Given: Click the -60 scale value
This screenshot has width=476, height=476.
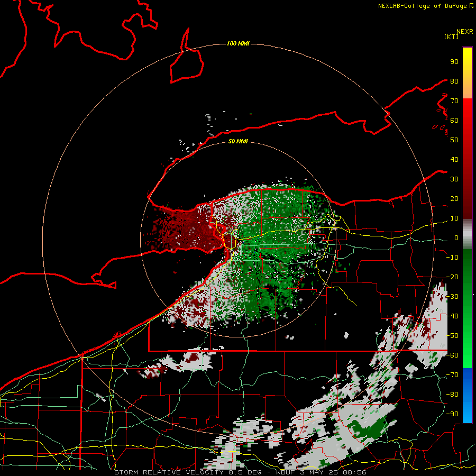Looking at the screenshot, I should [x=452, y=355].
